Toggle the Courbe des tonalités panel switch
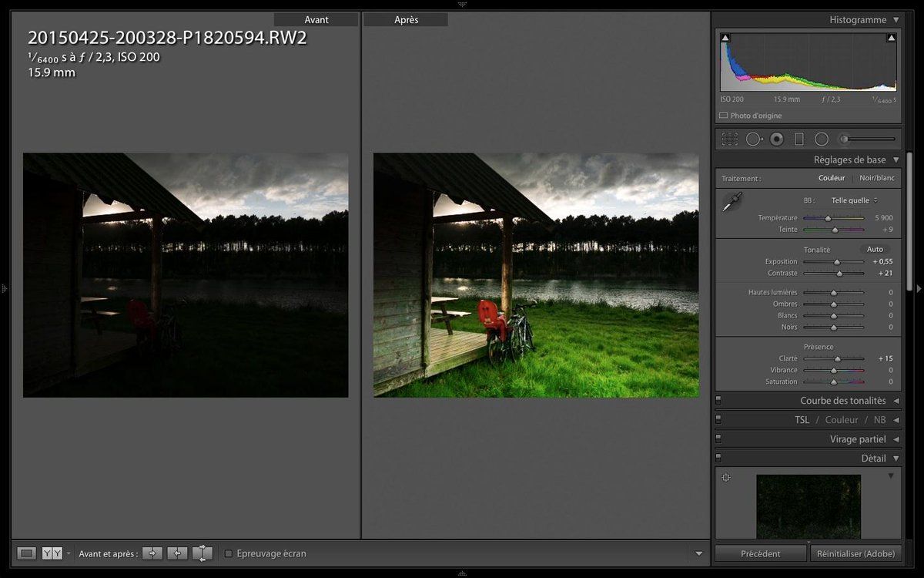 pos(718,401)
